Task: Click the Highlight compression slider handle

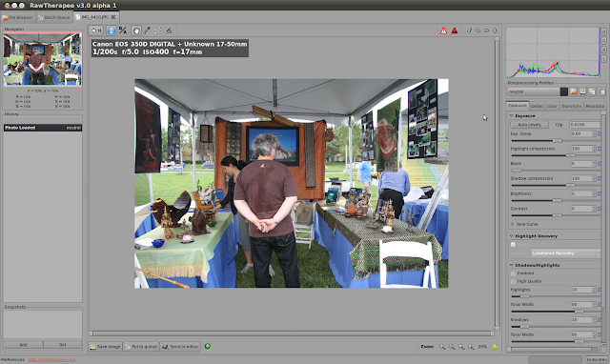Action: [x=570, y=155]
